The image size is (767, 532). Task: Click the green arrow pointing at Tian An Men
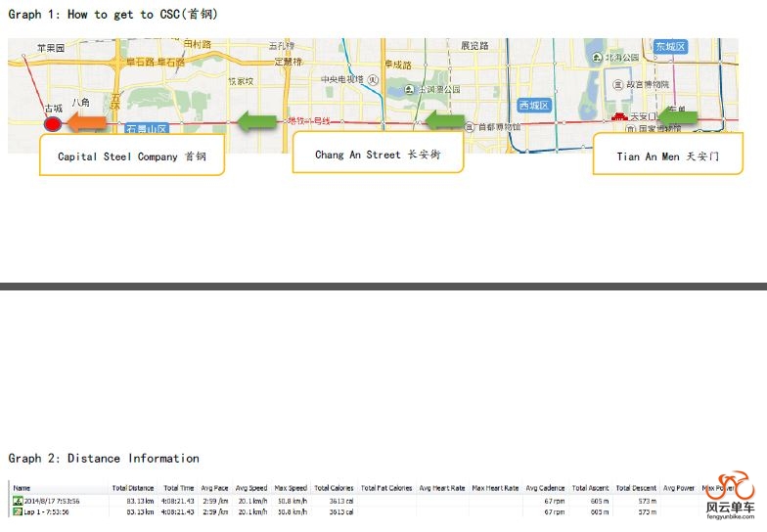(x=678, y=117)
